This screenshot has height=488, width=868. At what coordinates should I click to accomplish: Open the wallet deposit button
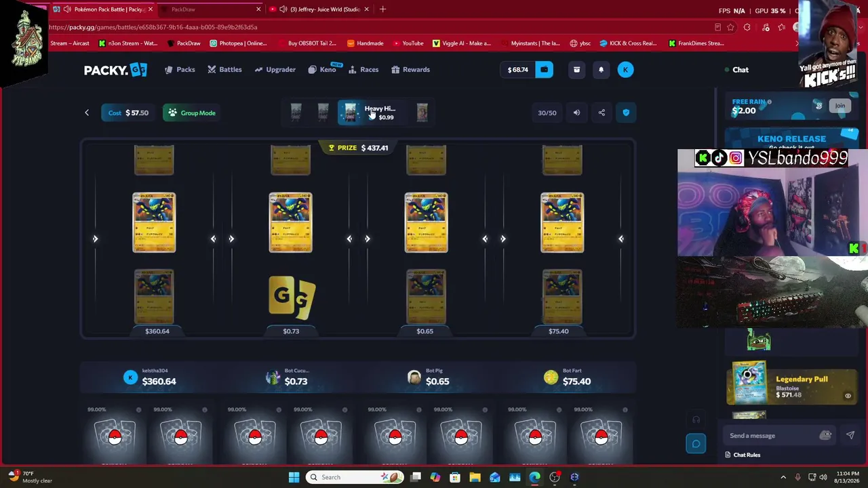(x=544, y=69)
